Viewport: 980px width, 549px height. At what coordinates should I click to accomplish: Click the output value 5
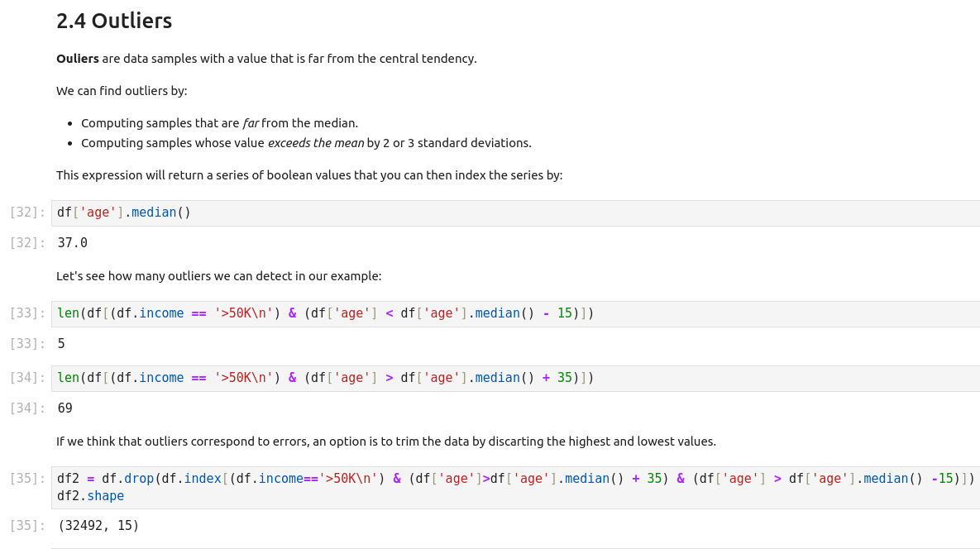61,344
